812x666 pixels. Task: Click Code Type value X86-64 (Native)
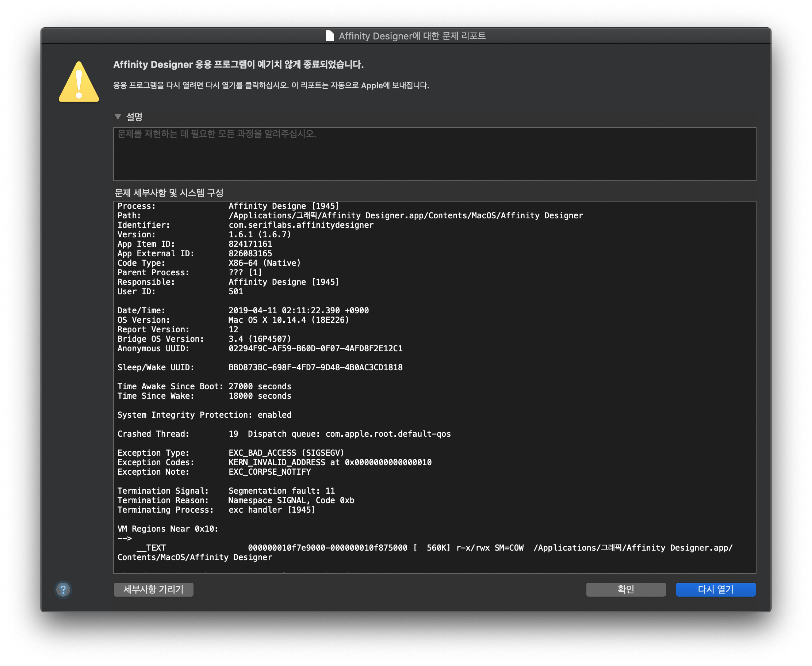(x=265, y=263)
